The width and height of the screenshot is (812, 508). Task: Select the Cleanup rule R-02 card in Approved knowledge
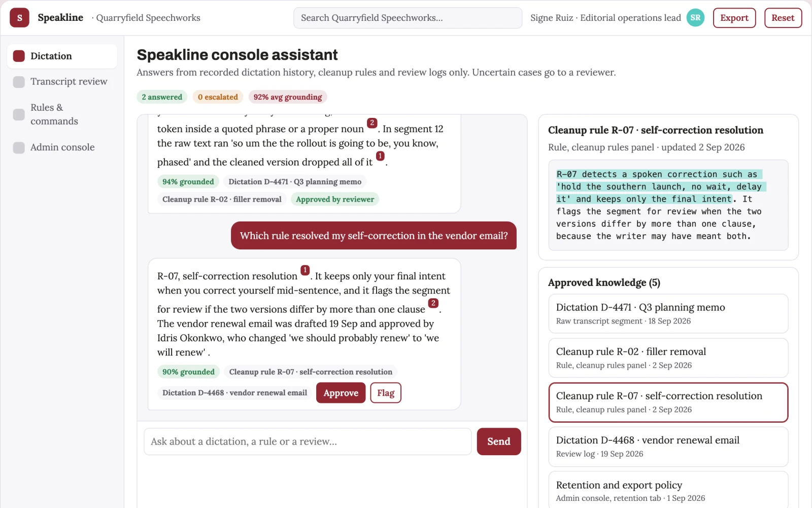coord(668,358)
